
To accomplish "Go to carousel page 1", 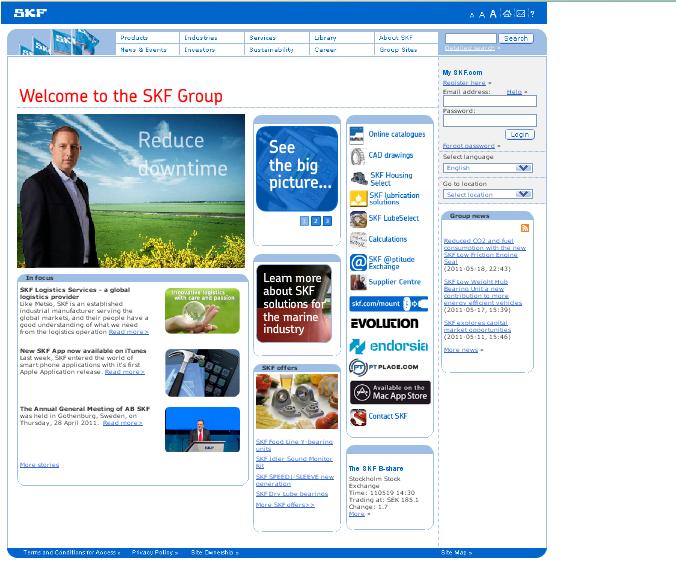I will point(304,221).
